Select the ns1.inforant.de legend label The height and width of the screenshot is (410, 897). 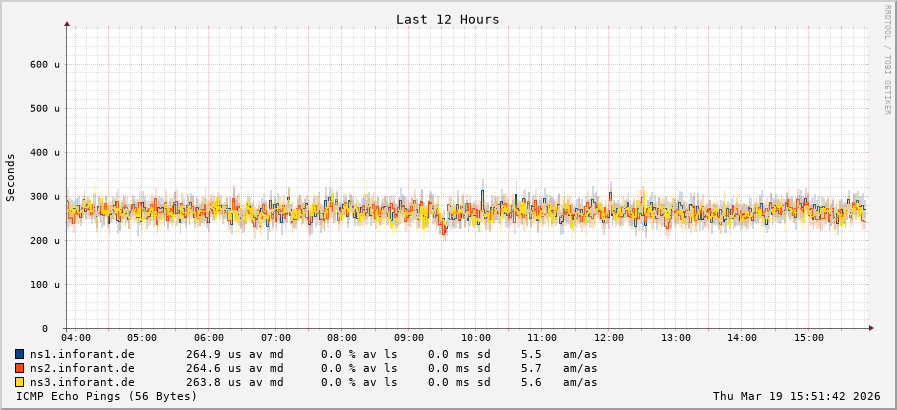(x=82, y=354)
